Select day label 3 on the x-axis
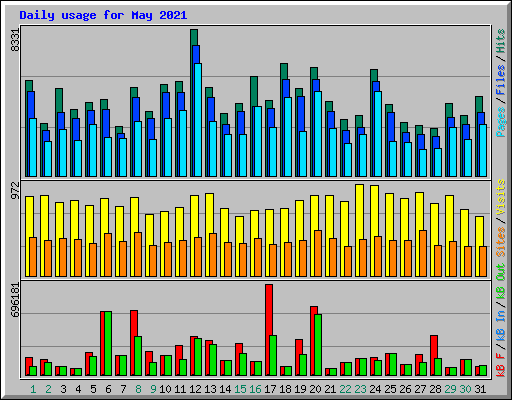 pyautogui.click(x=63, y=389)
